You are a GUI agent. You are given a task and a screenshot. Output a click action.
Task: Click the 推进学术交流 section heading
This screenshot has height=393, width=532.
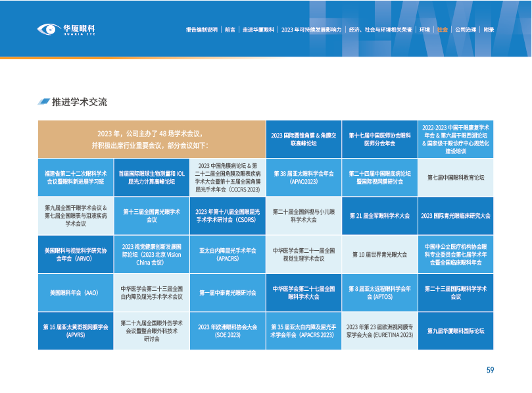pos(79,102)
